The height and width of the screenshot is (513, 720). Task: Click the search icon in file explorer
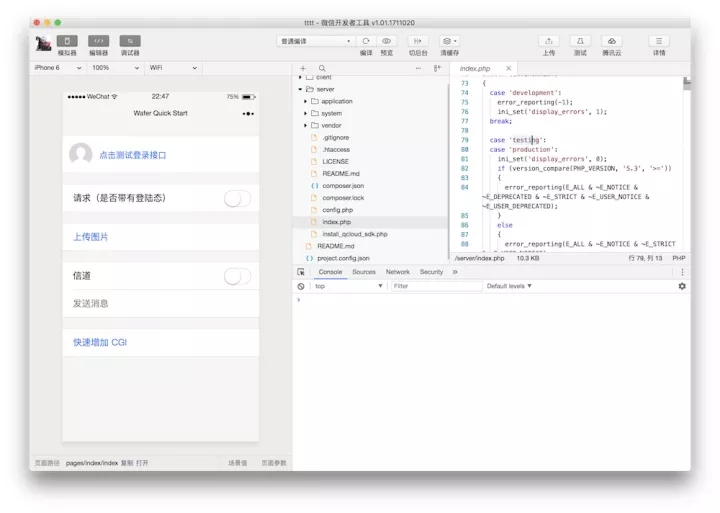[321, 68]
